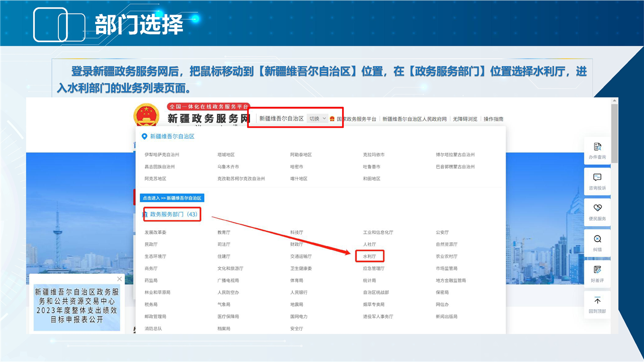Screen dimensions: 644x362
Task: Open 国家政务服务平台 in top navigation
Action: 356,119
